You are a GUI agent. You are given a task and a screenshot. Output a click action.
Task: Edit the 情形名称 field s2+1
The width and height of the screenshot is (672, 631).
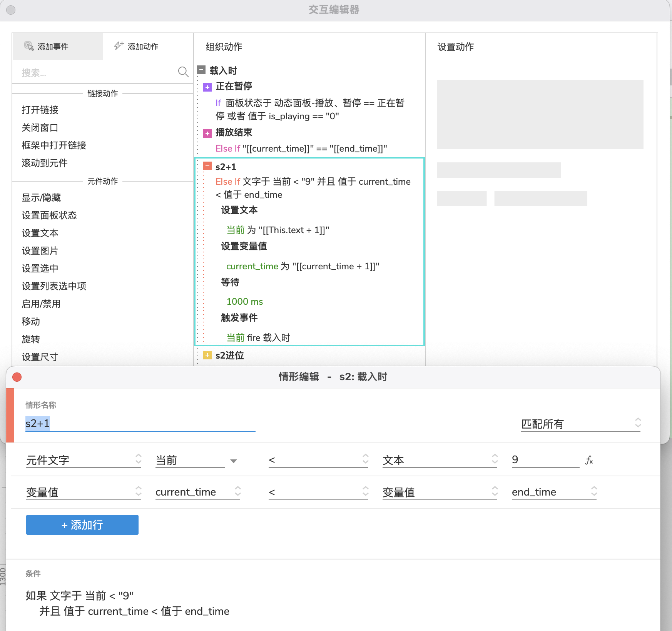point(140,424)
